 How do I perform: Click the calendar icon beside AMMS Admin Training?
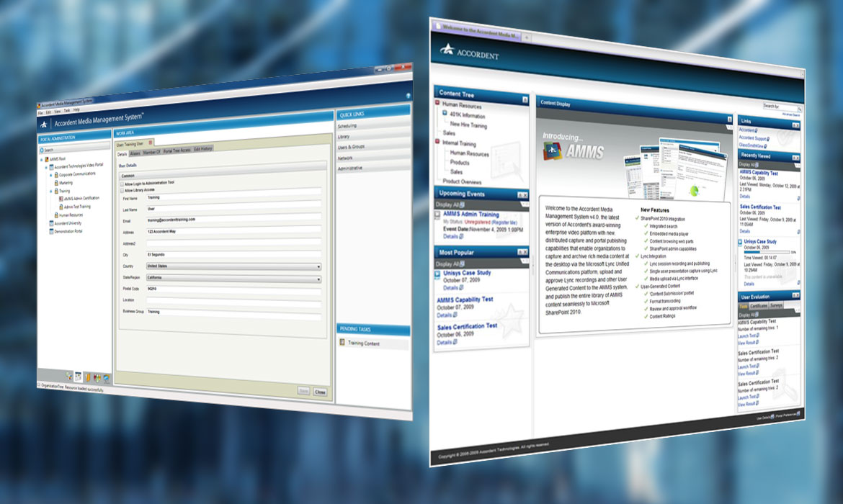point(437,215)
